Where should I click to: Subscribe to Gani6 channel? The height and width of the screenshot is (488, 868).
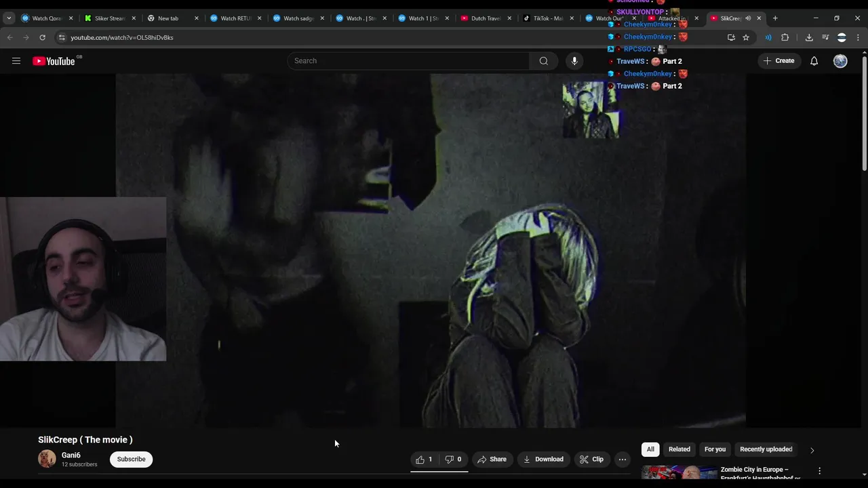click(131, 460)
